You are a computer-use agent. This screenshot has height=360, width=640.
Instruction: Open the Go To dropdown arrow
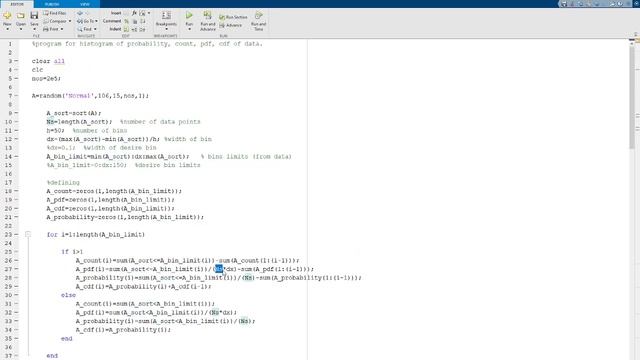(96, 21)
